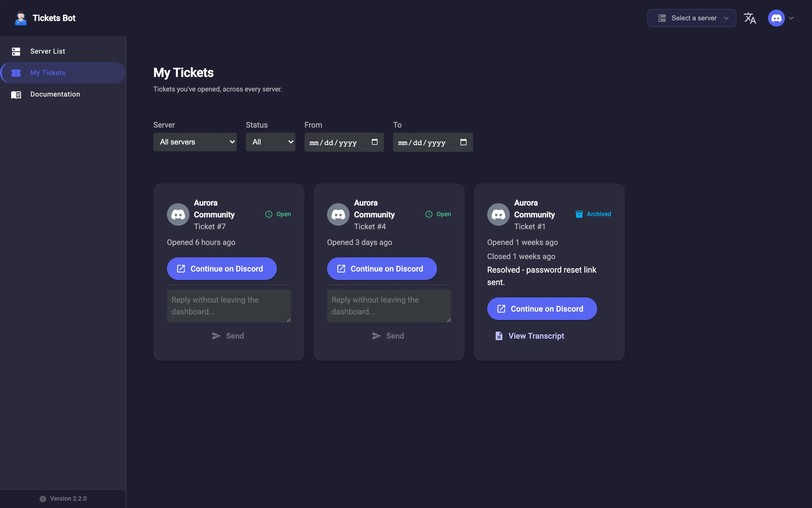812x508 pixels.
Task: Click the Documentation book icon
Action: tap(16, 95)
